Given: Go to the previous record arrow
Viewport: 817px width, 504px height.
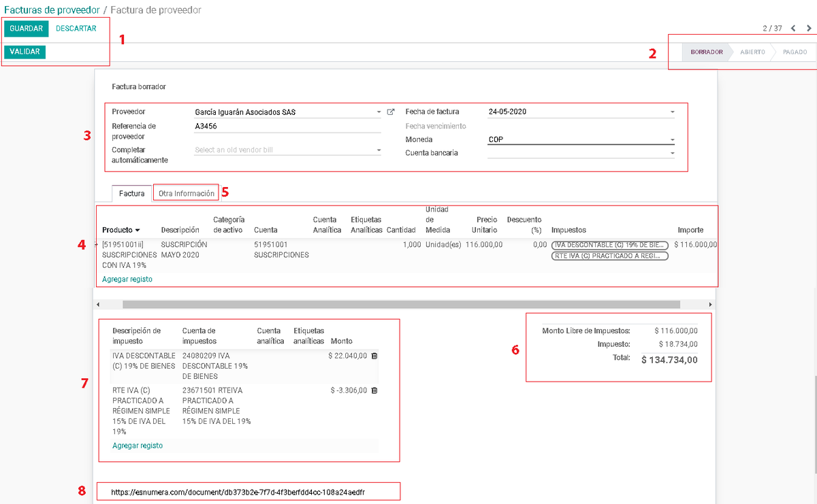Looking at the screenshot, I should tap(793, 29).
